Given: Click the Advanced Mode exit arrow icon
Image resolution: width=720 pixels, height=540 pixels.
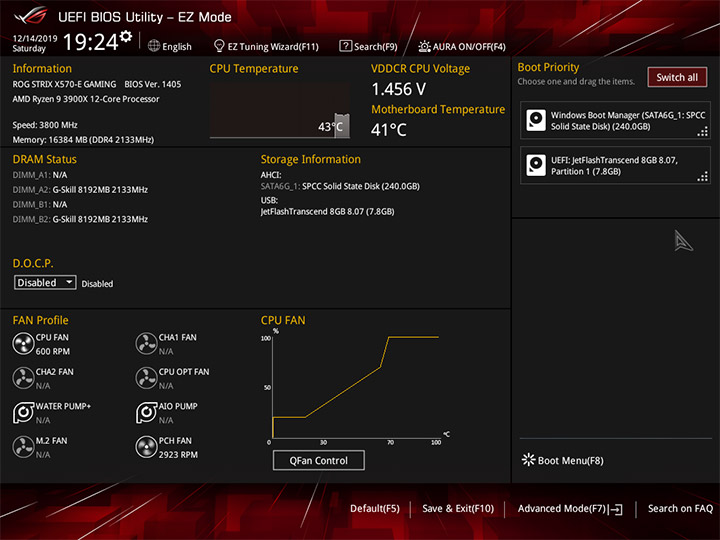Looking at the screenshot, I should 615,509.
